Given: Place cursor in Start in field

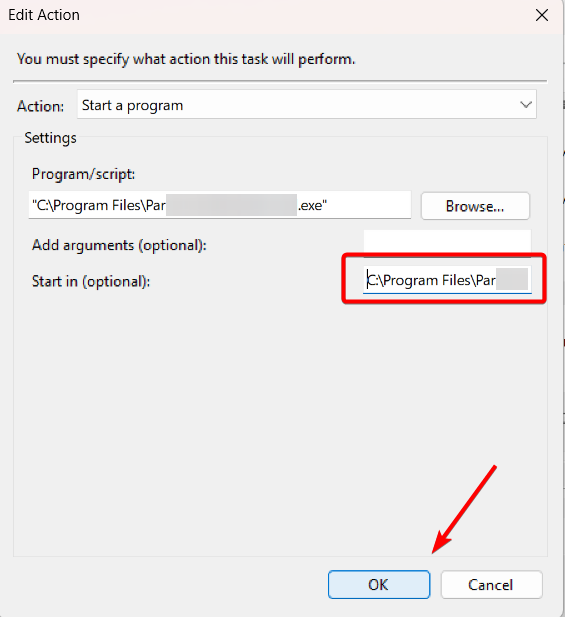Looking at the screenshot, I should pyautogui.click(x=447, y=280).
